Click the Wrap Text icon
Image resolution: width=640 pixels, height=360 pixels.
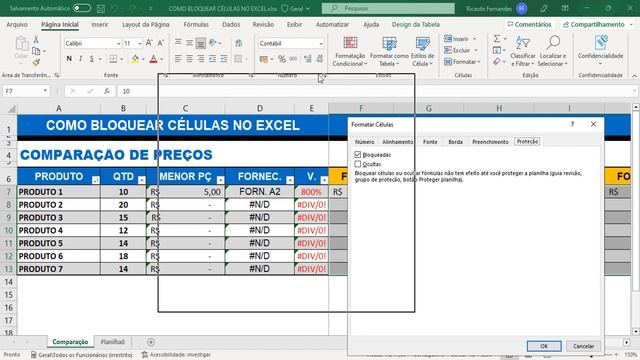(239, 43)
